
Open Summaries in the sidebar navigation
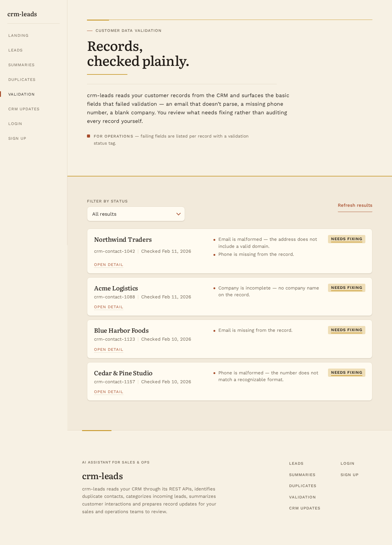(x=21, y=65)
